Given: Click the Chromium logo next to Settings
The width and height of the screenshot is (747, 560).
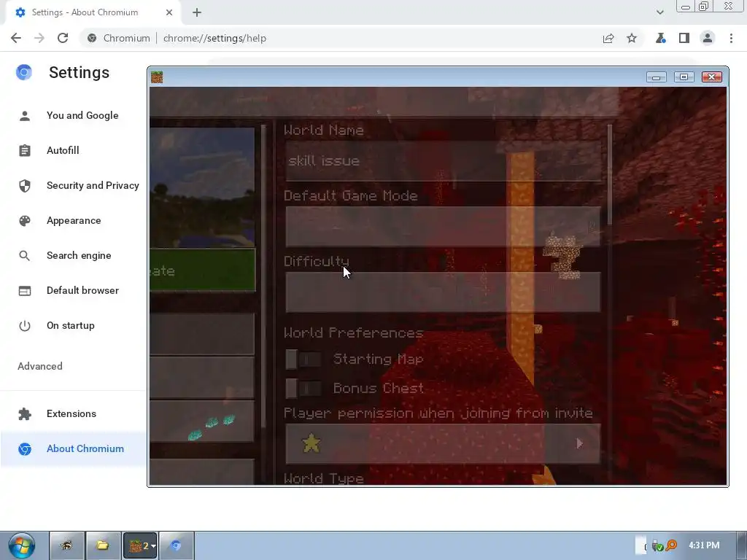Looking at the screenshot, I should coord(24,72).
